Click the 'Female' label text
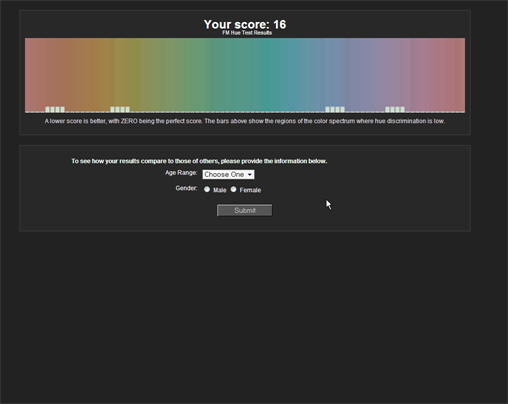Screen dimensions: 508x404 (250, 190)
